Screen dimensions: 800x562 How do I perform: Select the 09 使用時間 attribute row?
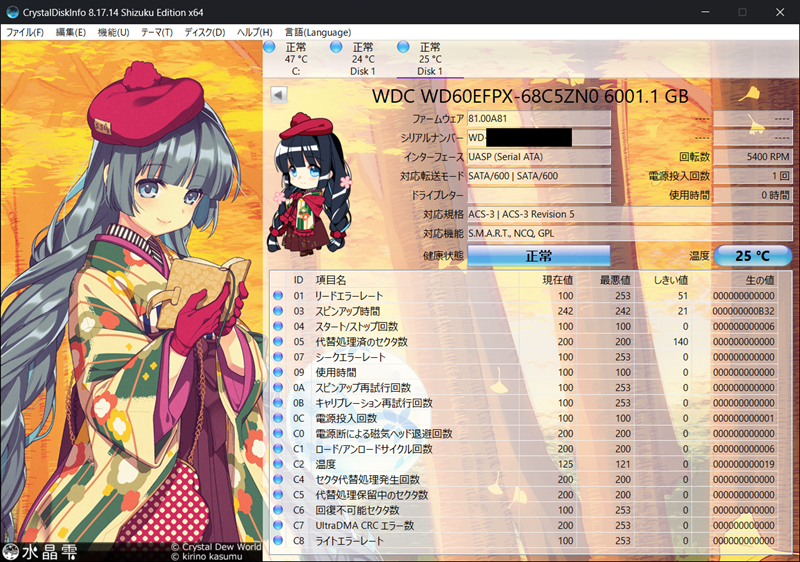pyautogui.click(x=531, y=372)
